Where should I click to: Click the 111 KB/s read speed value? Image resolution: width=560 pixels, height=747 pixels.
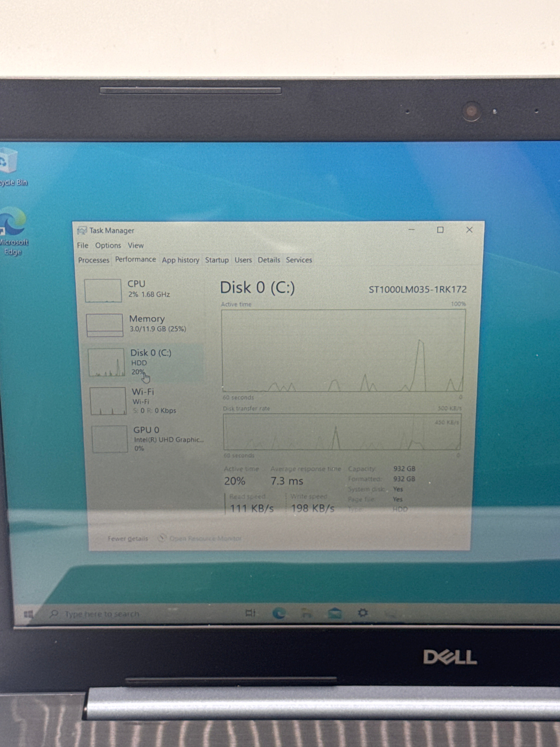tap(252, 508)
